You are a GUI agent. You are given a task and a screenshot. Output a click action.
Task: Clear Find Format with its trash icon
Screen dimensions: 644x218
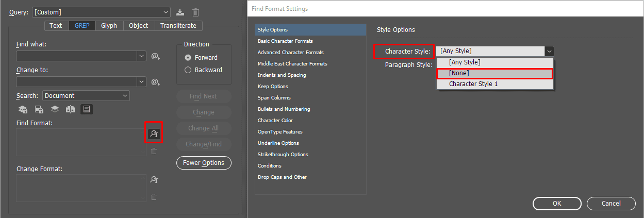tap(154, 151)
